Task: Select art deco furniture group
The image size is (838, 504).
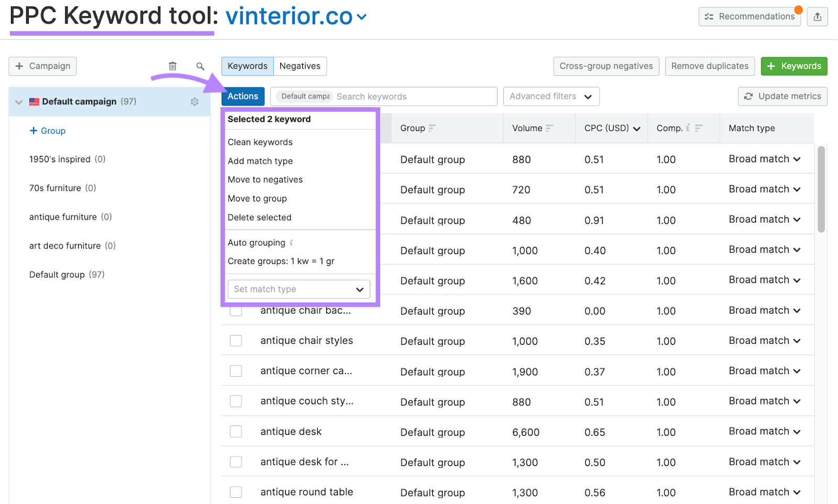Action: (72, 245)
